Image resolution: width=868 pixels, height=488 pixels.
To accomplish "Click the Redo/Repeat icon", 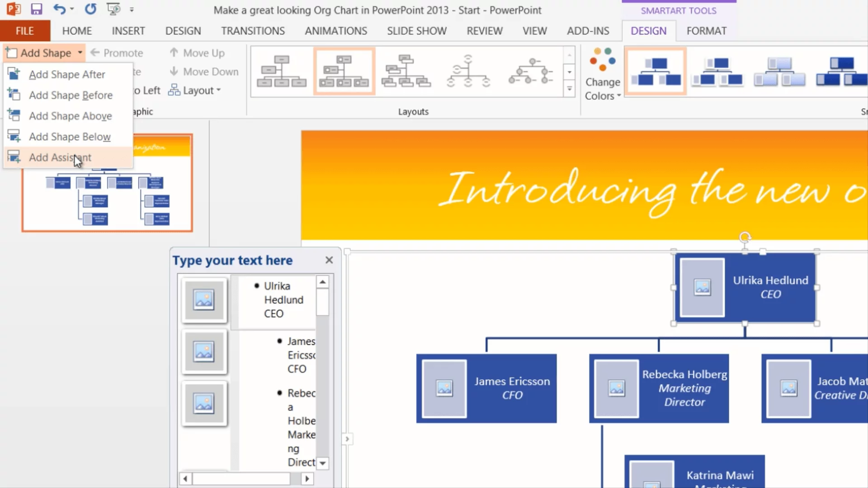I will tap(90, 9).
